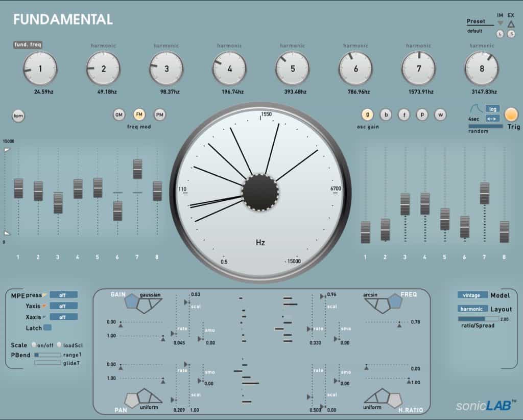Click harmonic knob 2
This screenshot has height=420, width=523.
pos(103,68)
